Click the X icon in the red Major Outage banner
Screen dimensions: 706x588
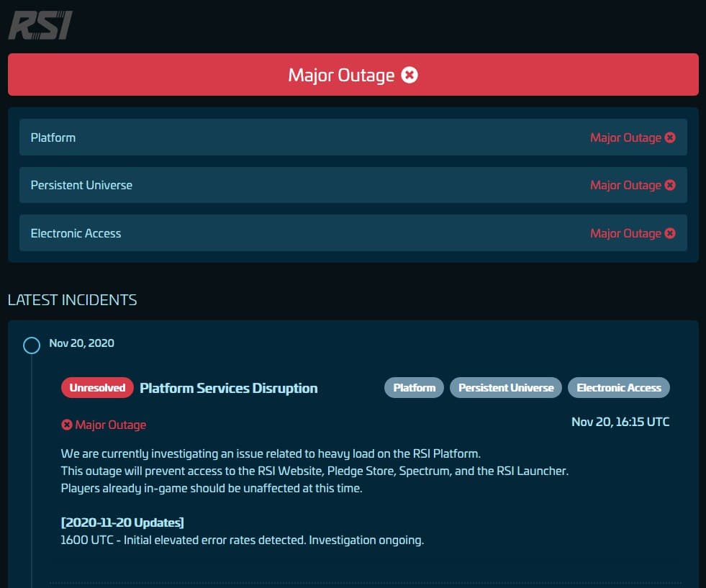point(409,75)
